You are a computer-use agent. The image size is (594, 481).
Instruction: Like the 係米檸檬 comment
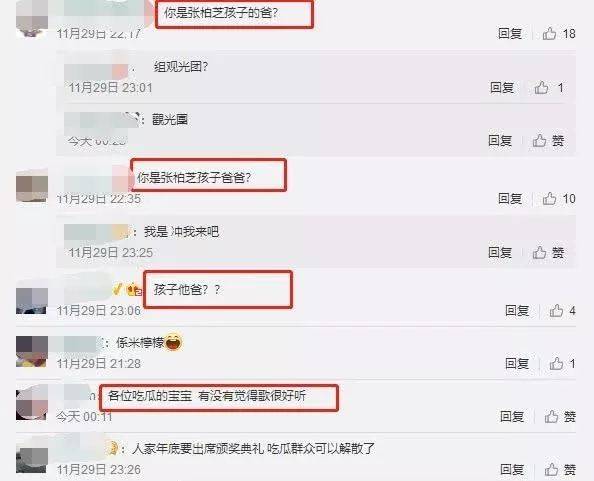[x=556, y=364]
